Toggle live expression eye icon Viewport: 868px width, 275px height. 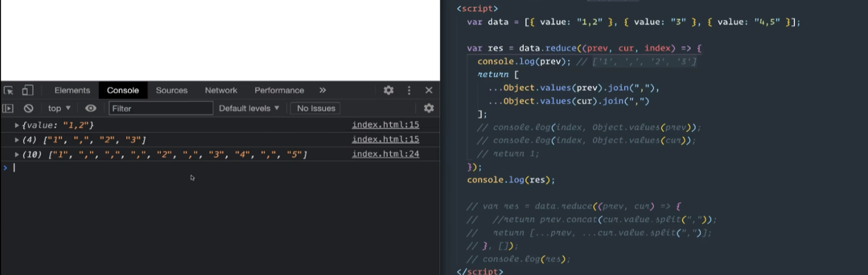pyautogui.click(x=91, y=109)
